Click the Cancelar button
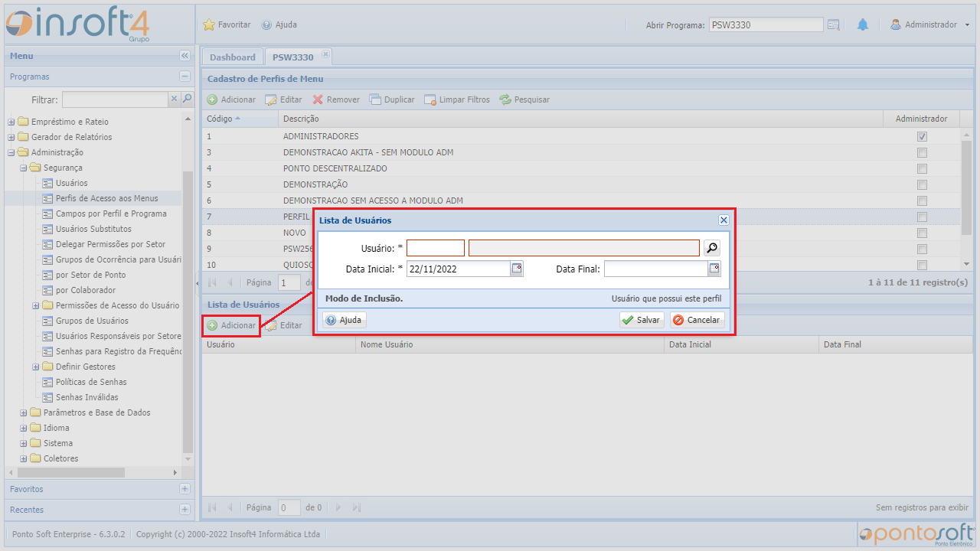Image resolution: width=980 pixels, height=551 pixels. pos(697,320)
